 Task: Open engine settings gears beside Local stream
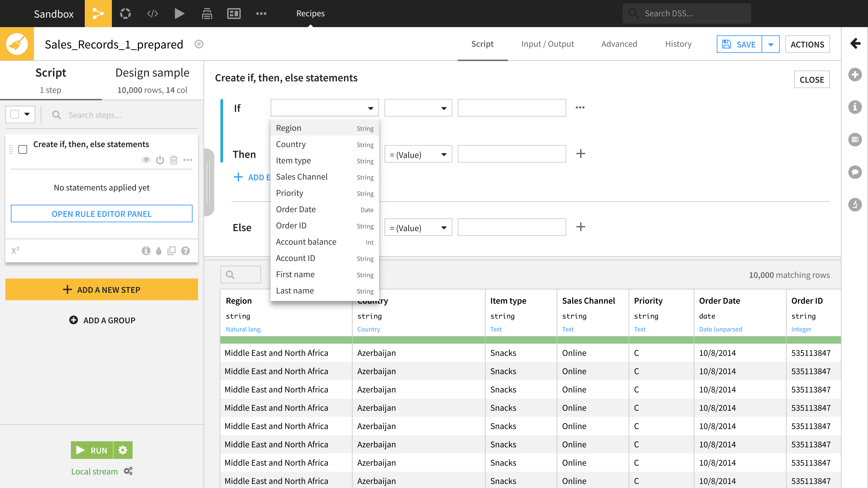[128, 471]
